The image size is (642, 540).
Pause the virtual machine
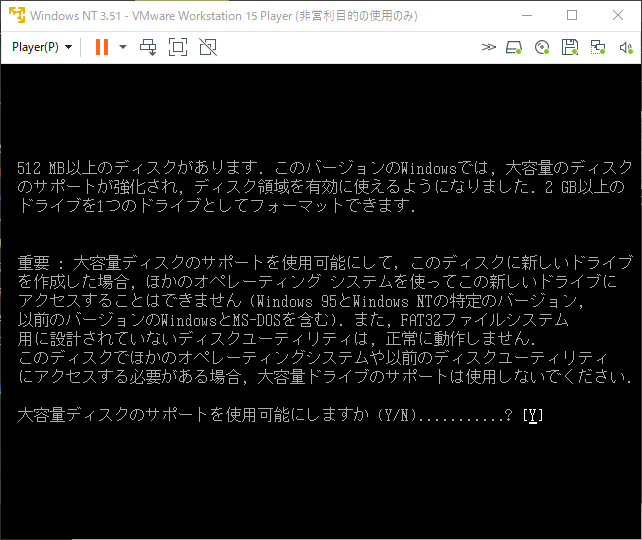[x=102, y=47]
